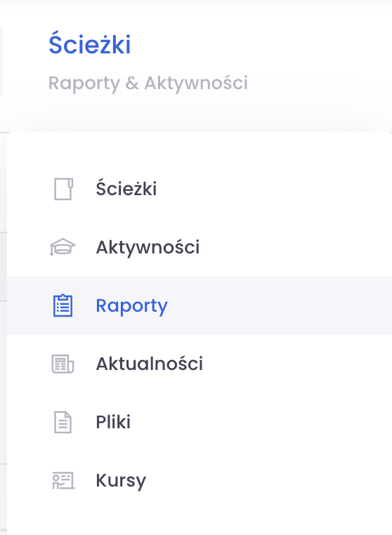Click the Pliki document icon
The height and width of the screenshot is (535, 392).
pos(63,422)
